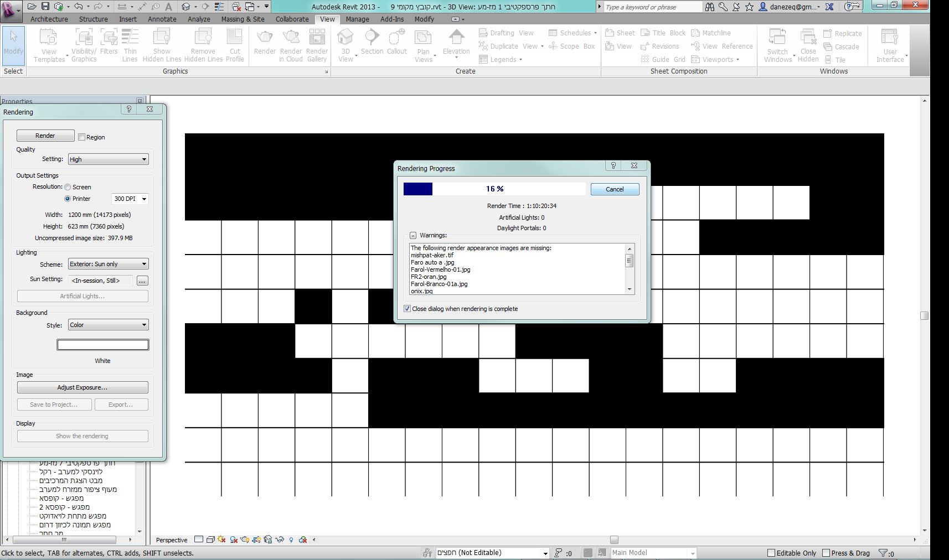Expand the Schedules dropdown in ribbon
The width and height of the screenshot is (949, 560).
coord(573,33)
